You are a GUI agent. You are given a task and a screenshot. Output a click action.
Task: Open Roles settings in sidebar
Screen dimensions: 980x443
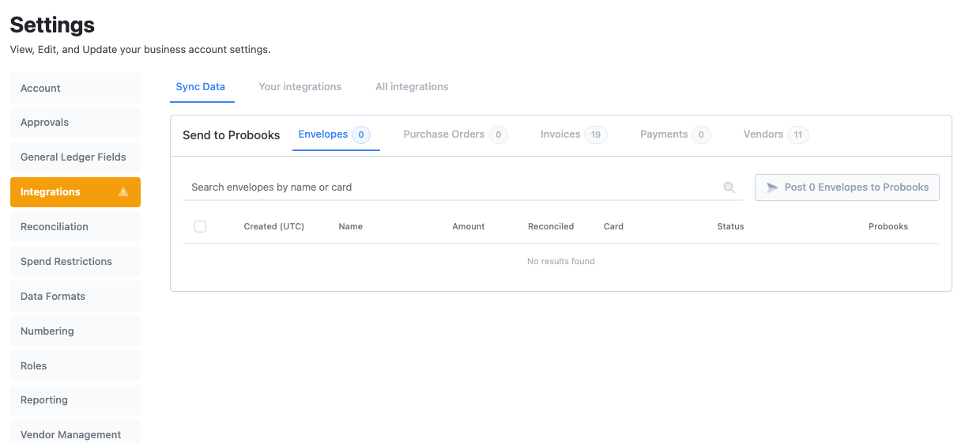point(75,366)
